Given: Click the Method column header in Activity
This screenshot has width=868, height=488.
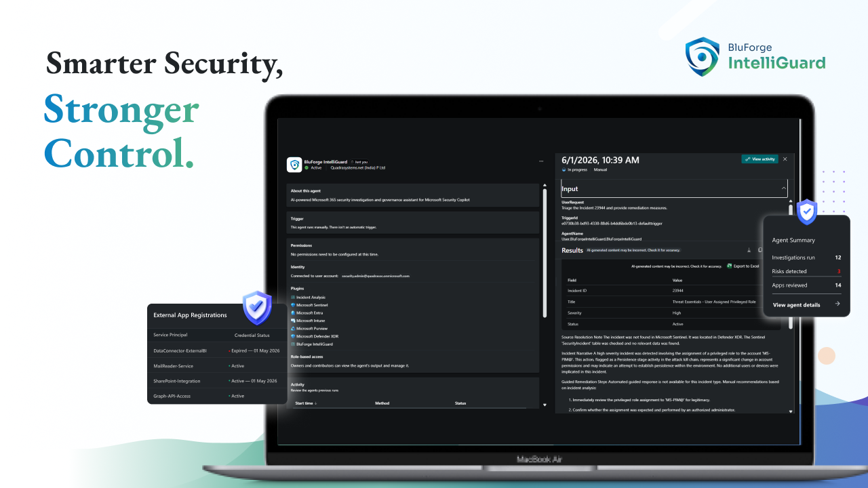Looking at the screenshot, I should [382, 403].
